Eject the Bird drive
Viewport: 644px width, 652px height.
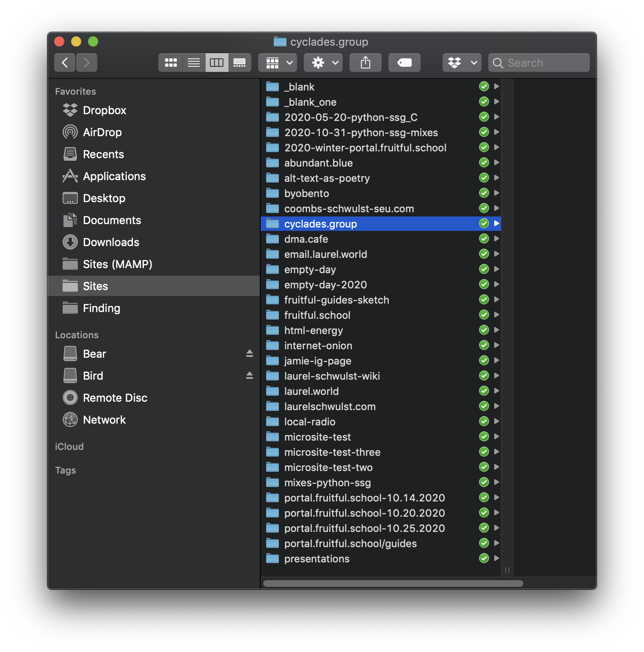pyautogui.click(x=250, y=375)
